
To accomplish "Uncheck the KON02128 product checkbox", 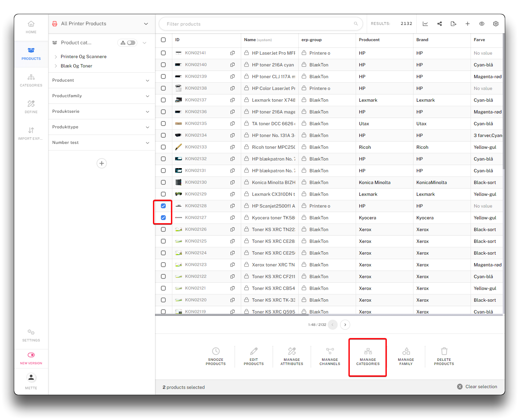I will click(163, 206).
